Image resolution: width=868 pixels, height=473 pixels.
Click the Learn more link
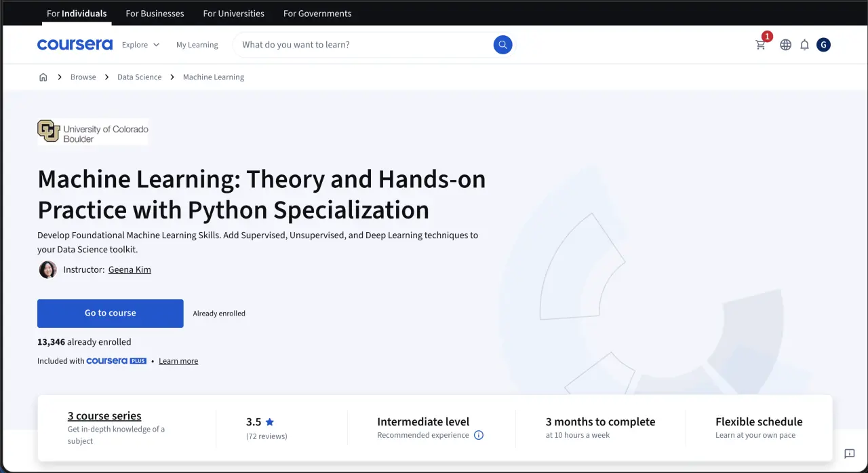tap(178, 361)
